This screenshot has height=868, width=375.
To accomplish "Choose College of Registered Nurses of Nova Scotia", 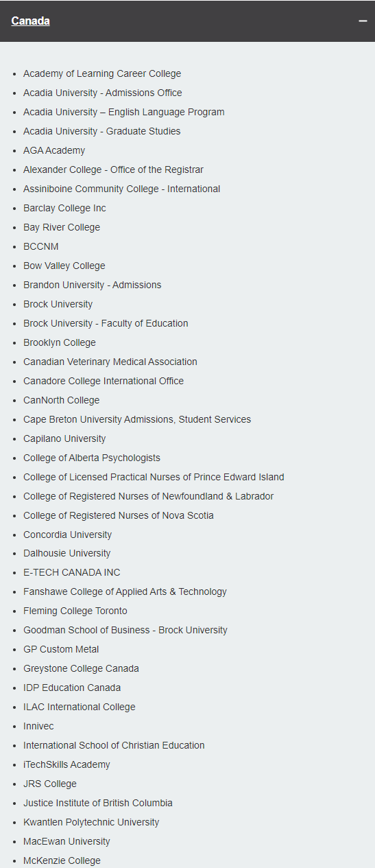I will tap(119, 515).
